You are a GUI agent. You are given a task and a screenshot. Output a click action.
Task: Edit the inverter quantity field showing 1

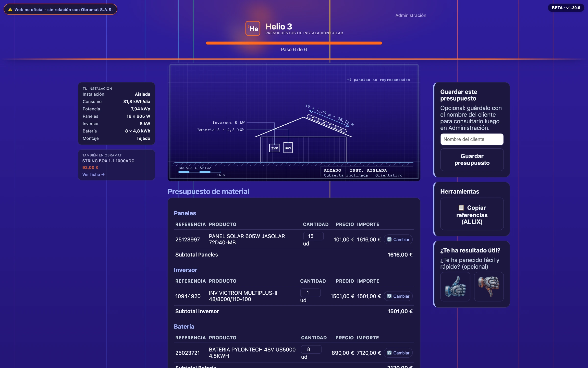click(x=310, y=293)
